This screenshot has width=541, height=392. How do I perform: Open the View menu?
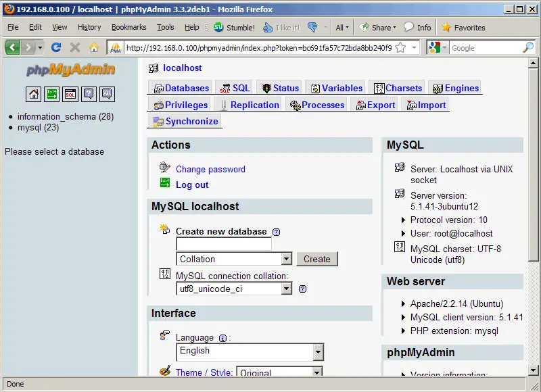pyautogui.click(x=60, y=27)
